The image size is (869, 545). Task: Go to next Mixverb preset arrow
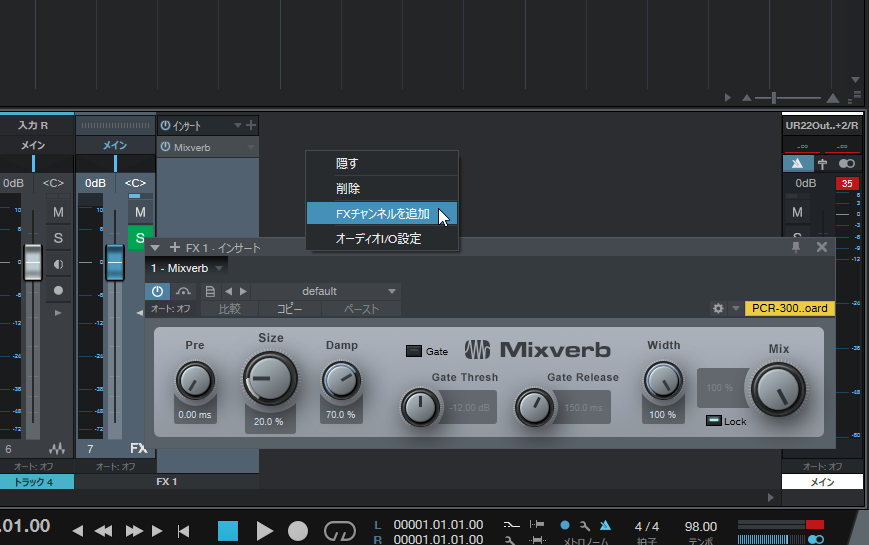243,291
